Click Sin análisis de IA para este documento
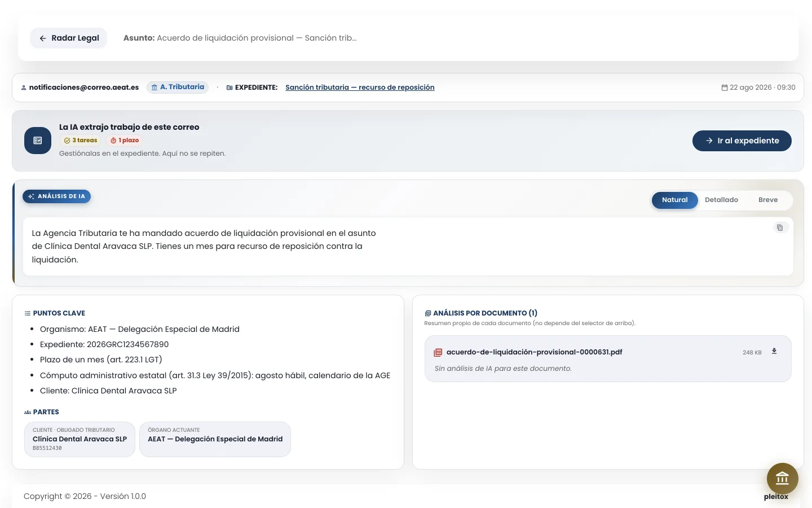 tap(503, 369)
